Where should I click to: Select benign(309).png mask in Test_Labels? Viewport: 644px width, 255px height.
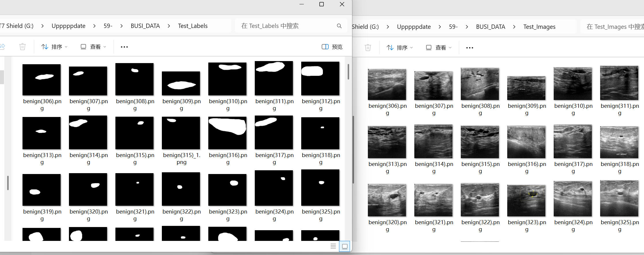[181, 83]
